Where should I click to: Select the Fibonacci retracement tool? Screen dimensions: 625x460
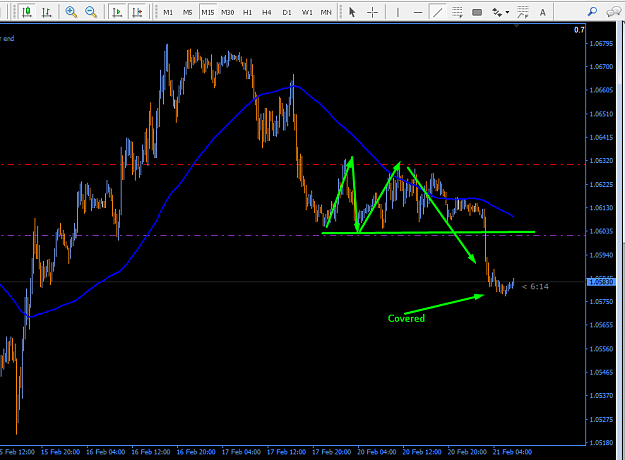pos(457,12)
